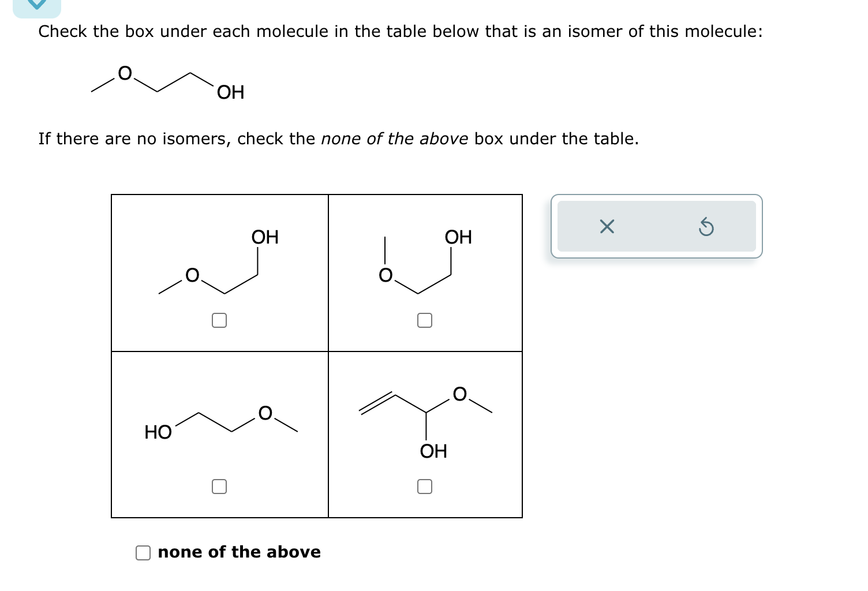This screenshot has width=868, height=591.
Task: Click the rounded button panel beside the table
Action: tap(656, 227)
